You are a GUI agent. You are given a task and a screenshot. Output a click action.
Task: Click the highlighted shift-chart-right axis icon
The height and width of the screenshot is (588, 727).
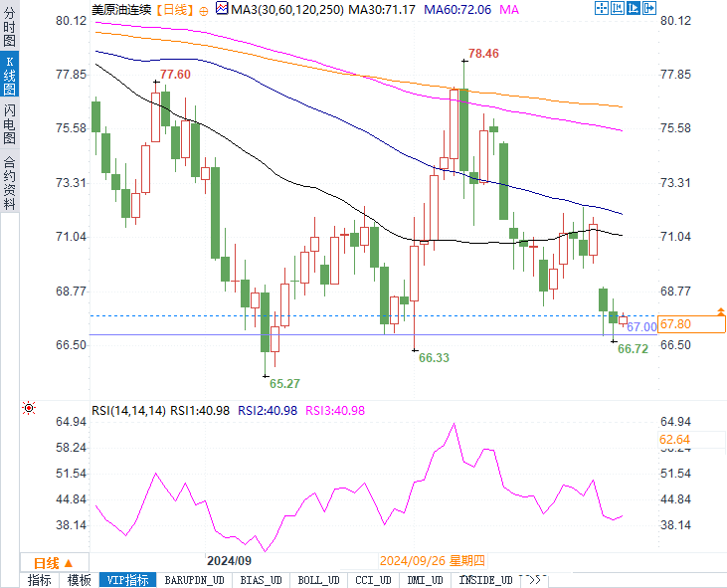point(633,8)
